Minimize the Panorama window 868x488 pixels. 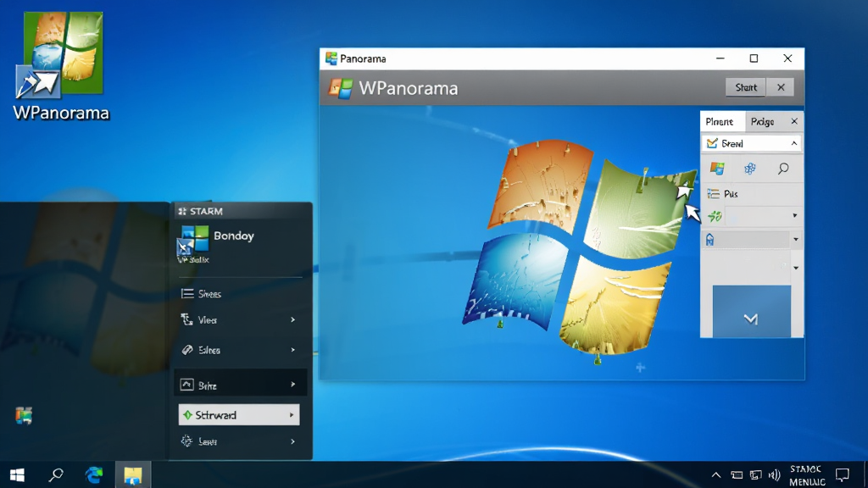(721, 58)
